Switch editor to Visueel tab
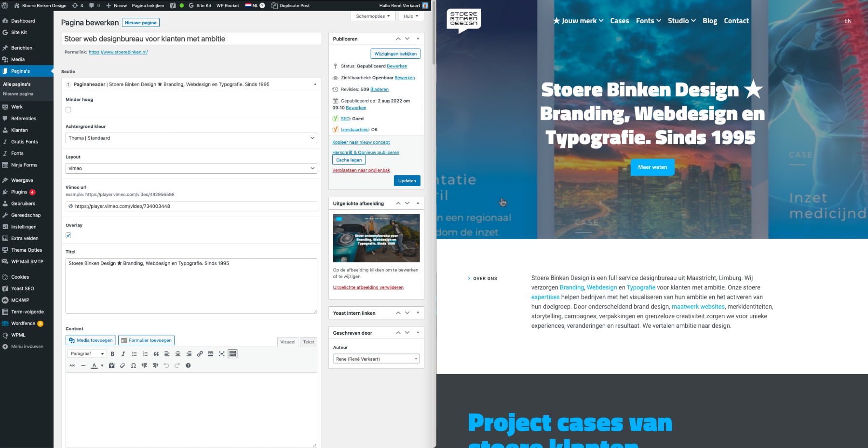 [288, 342]
